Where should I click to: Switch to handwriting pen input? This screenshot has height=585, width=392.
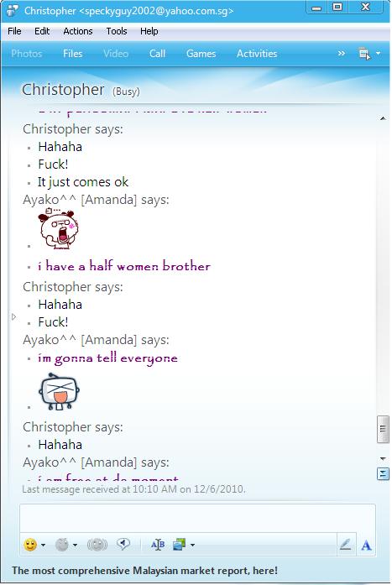pyautogui.click(x=345, y=545)
